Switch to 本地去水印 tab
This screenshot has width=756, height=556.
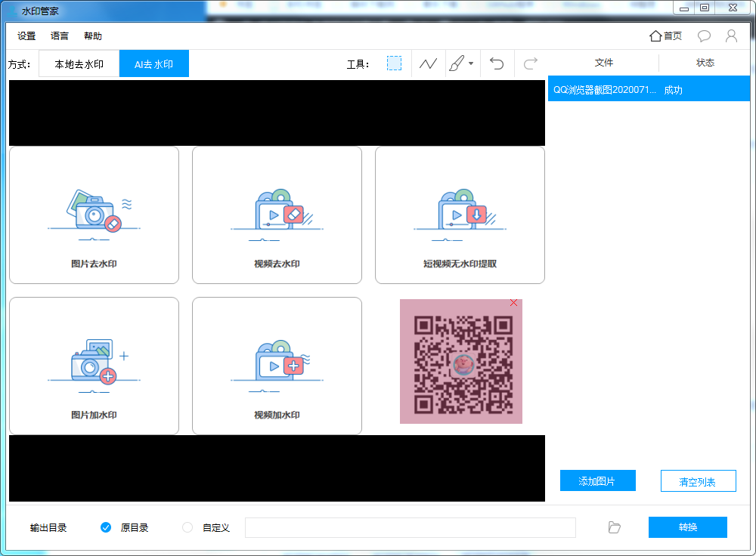[x=79, y=64]
